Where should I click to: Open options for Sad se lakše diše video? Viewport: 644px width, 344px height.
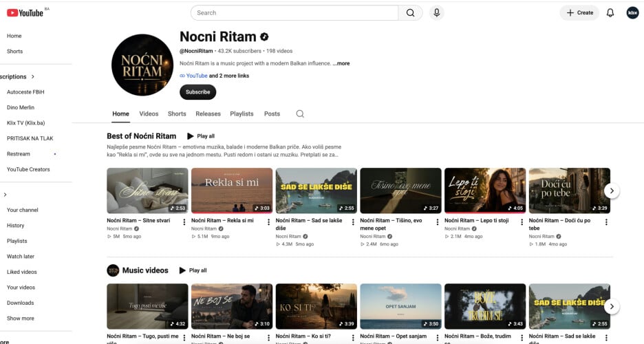tap(353, 222)
